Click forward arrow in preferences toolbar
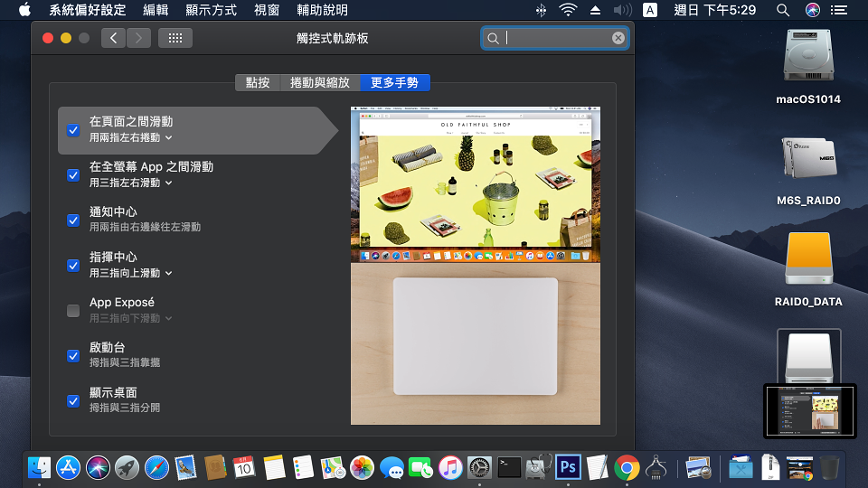This screenshot has width=868, height=488. click(x=138, y=38)
